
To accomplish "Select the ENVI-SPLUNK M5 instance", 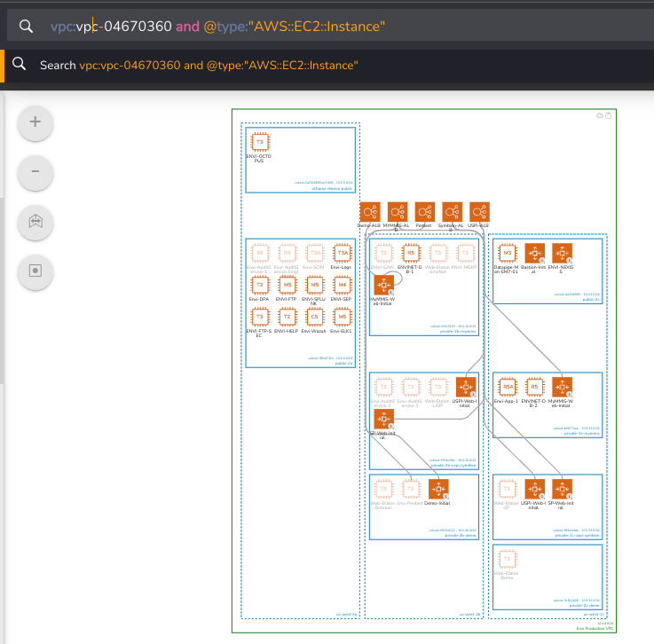I will click(315, 285).
